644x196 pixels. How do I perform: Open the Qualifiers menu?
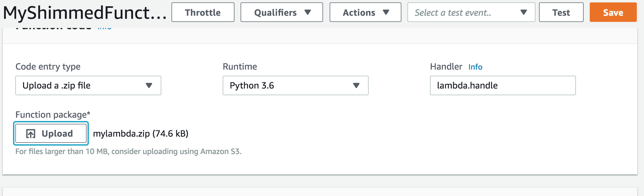pos(282,12)
